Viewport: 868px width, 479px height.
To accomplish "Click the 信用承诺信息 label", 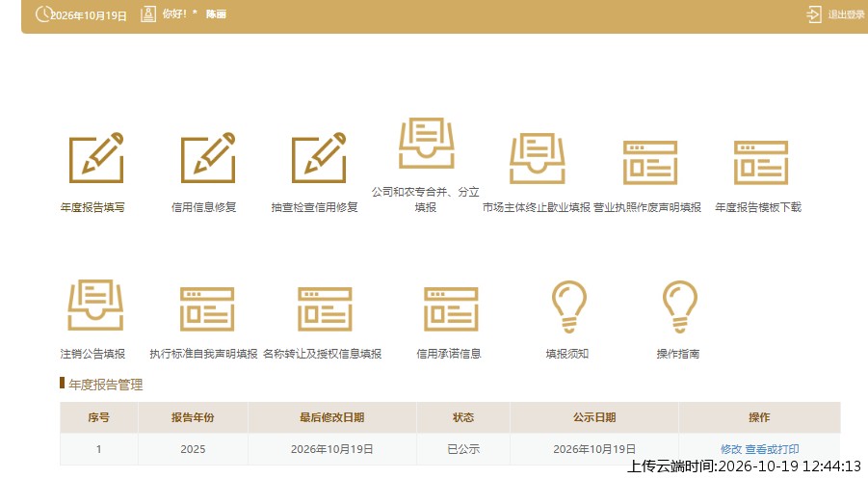I will [449, 354].
